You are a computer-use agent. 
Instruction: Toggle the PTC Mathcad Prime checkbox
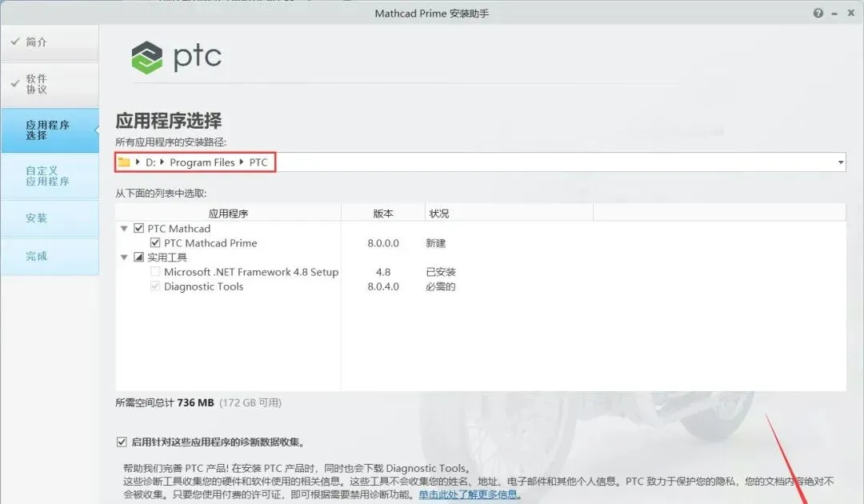pos(155,242)
